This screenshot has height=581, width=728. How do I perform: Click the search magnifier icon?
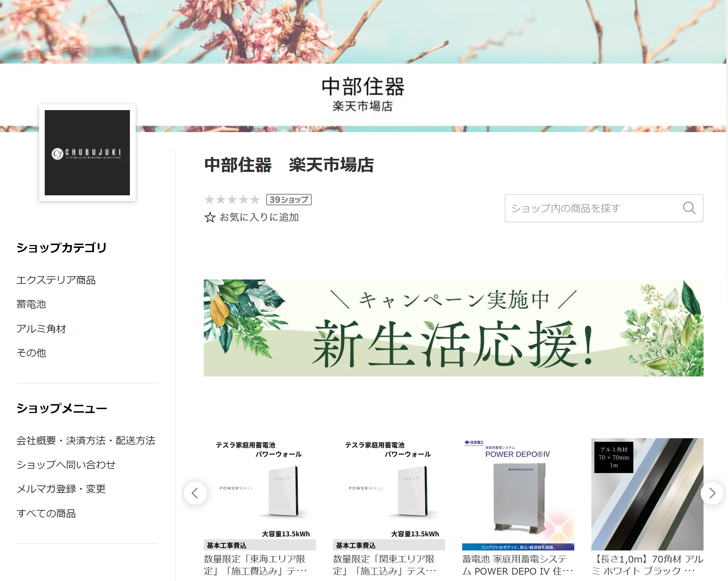689,208
